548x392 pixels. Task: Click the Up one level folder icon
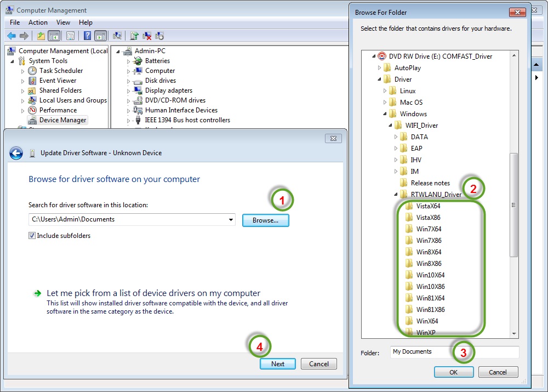tap(41, 36)
